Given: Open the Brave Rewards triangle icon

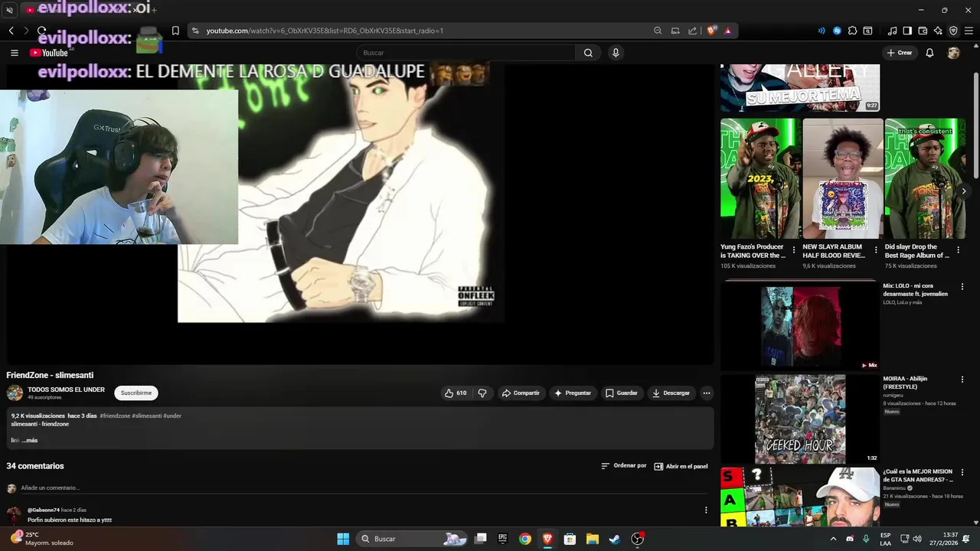Looking at the screenshot, I should point(728,31).
